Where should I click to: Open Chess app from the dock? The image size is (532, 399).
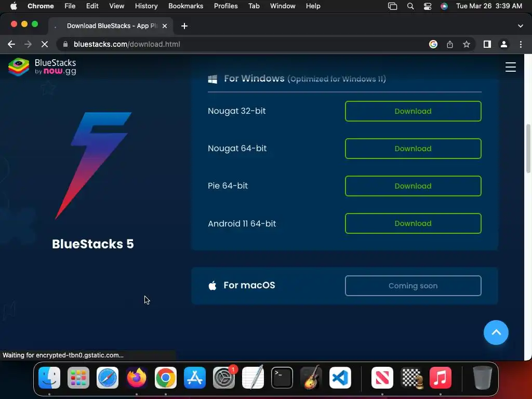click(411, 378)
